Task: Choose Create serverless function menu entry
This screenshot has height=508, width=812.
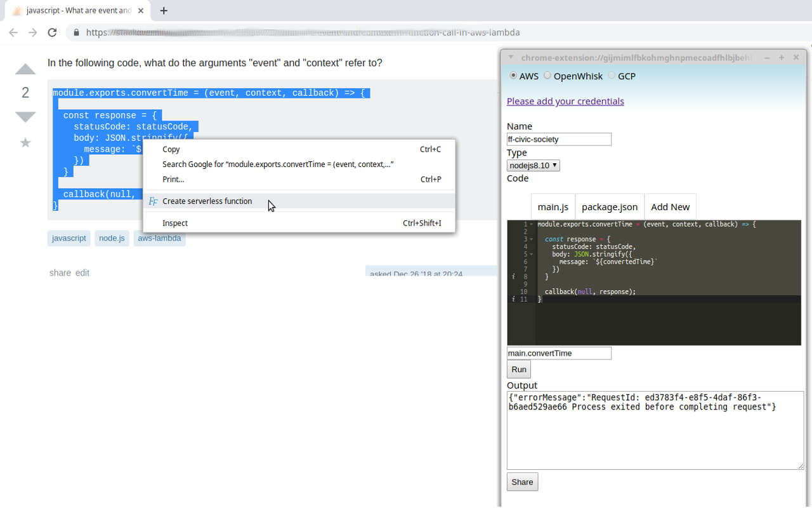Action: (x=299, y=201)
